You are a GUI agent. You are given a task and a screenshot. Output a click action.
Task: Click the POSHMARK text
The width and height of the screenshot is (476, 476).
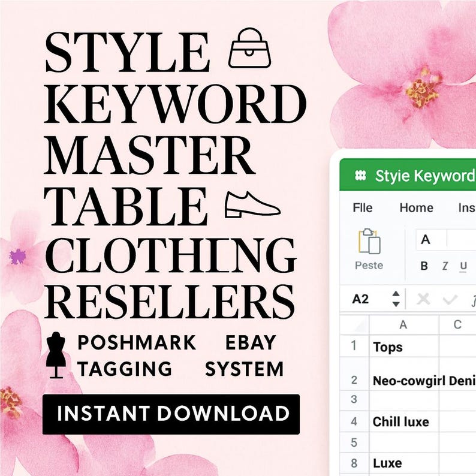point(137,343)
